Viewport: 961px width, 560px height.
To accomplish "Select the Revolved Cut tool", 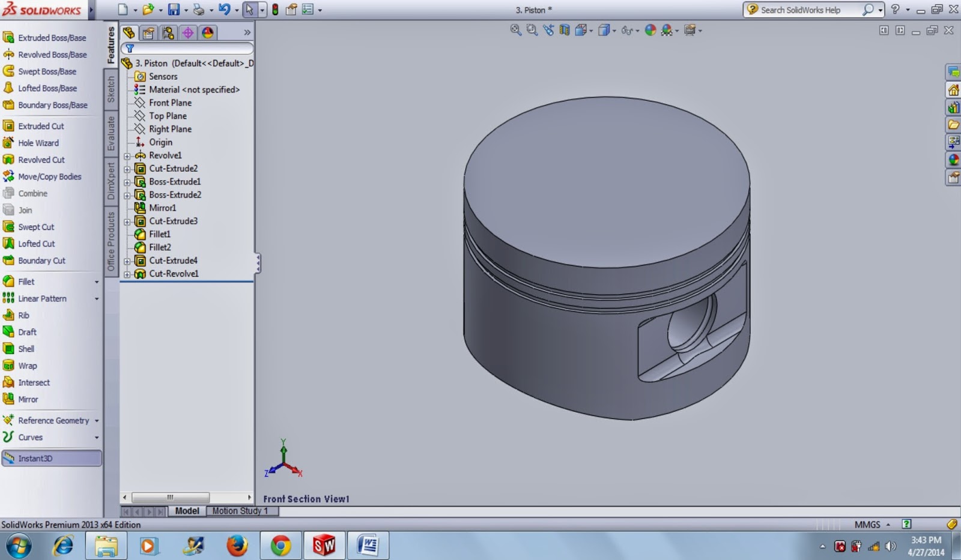I will [34, 160].
